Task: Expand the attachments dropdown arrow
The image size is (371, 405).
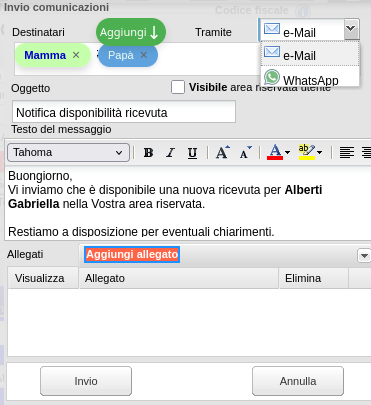Action: tap(364, 256)
